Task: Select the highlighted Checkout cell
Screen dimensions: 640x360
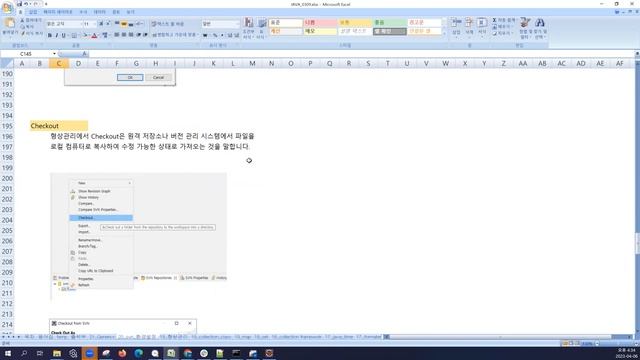Action: [x=59, y=126]
